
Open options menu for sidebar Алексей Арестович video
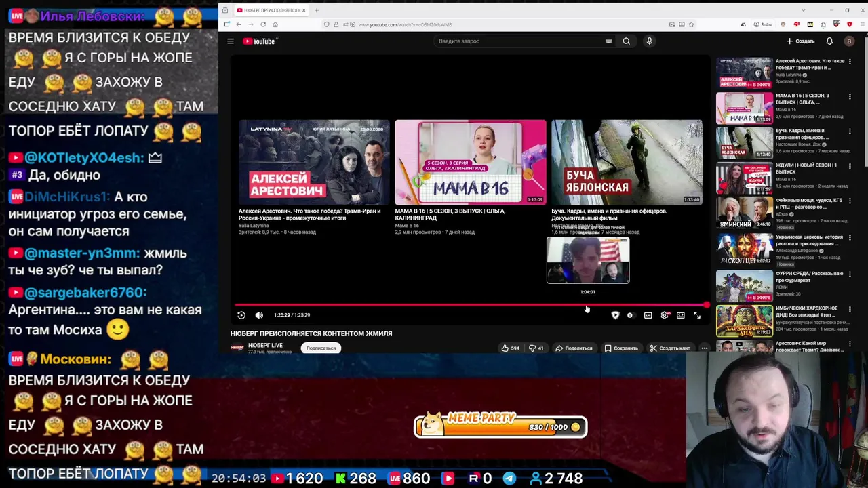(x=850, y=62)
